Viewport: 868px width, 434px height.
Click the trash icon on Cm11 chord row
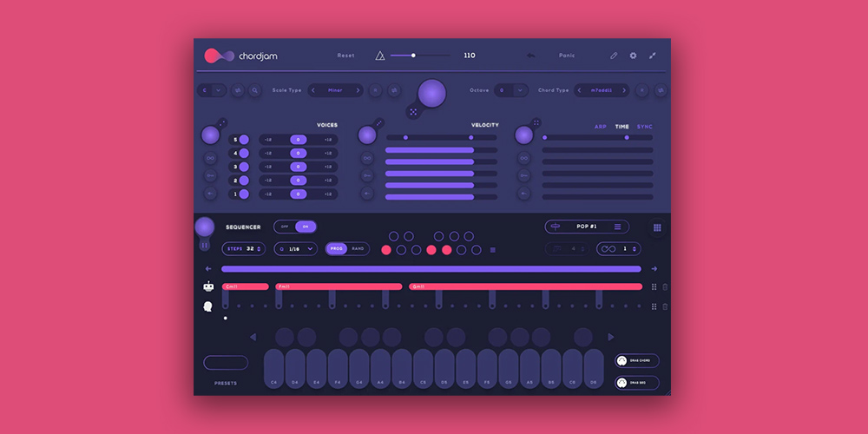[665, 286]
